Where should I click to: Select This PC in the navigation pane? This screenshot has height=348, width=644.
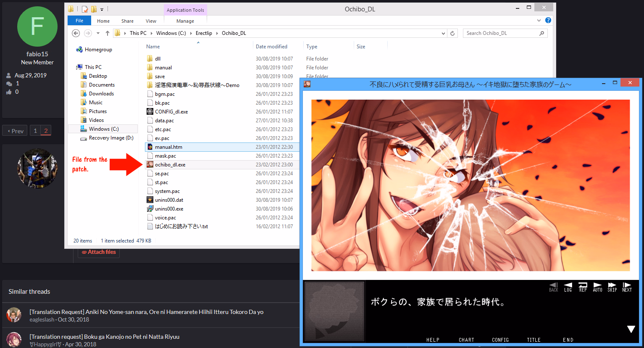pyautogui.click(x=89, y=67)
